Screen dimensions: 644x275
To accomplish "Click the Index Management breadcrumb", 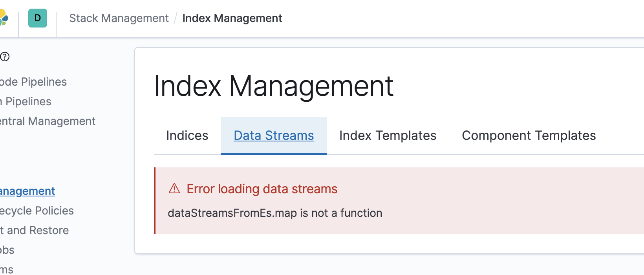I will coord(232,18).
